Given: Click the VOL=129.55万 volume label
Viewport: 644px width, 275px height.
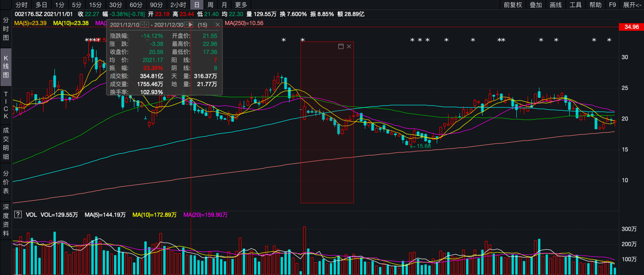Looking at the screenshot, I should (x=59, y=215).
